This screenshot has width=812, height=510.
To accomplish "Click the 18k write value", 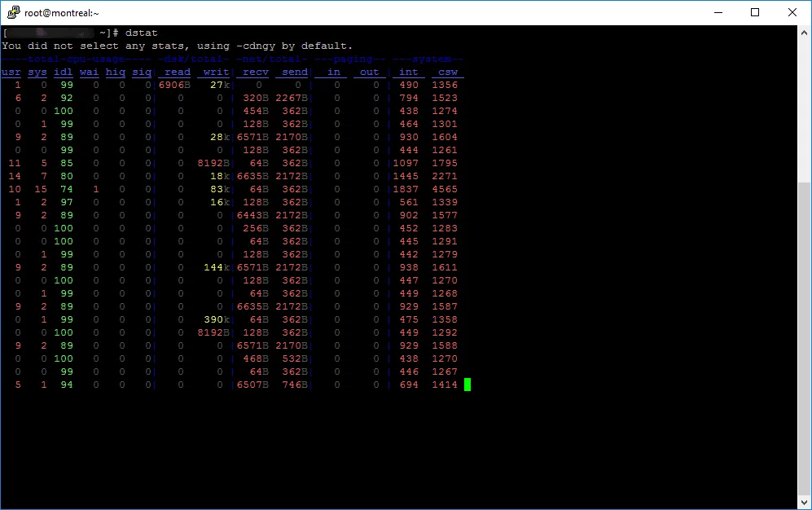I will 220,176.
